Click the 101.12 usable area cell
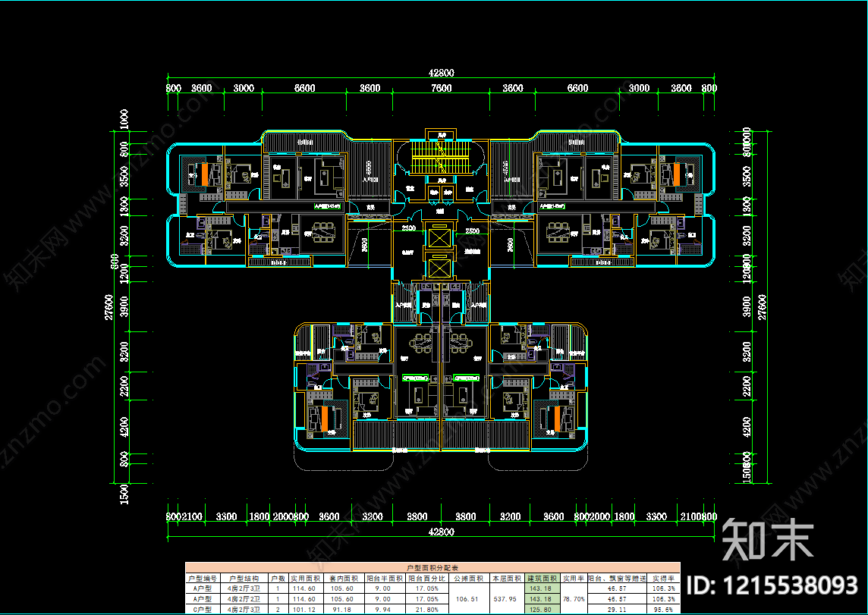This screenshot has width=868, height=615. click(x=305, y=609)
